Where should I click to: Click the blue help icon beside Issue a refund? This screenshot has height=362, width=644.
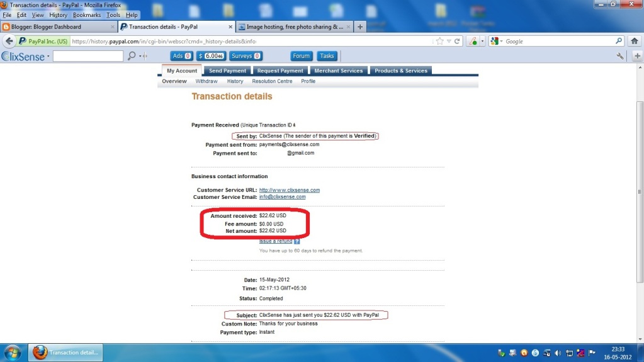tap(297, 241)
